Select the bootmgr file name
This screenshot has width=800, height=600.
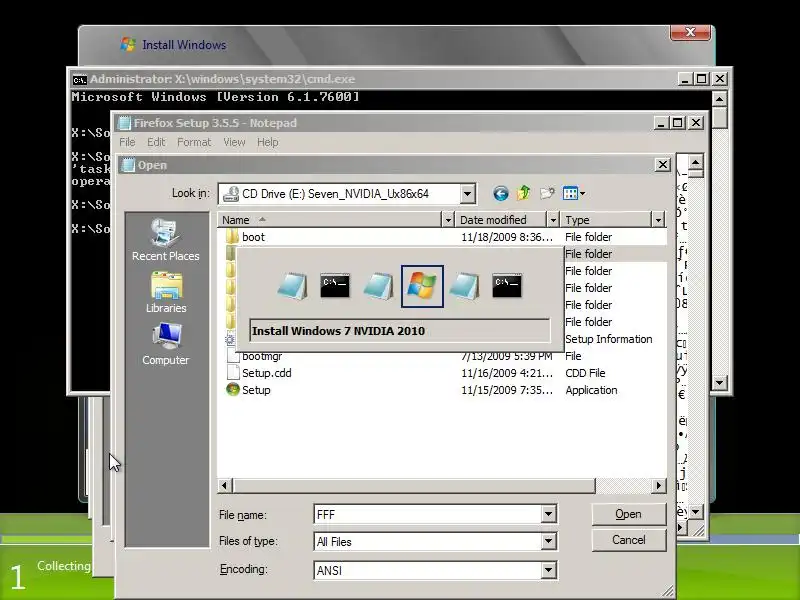point(262,356)
